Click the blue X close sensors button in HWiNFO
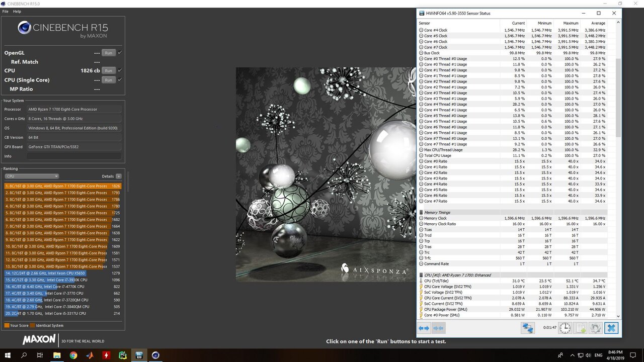This screenshot has height=362, width=644. (x=611, y=328)
